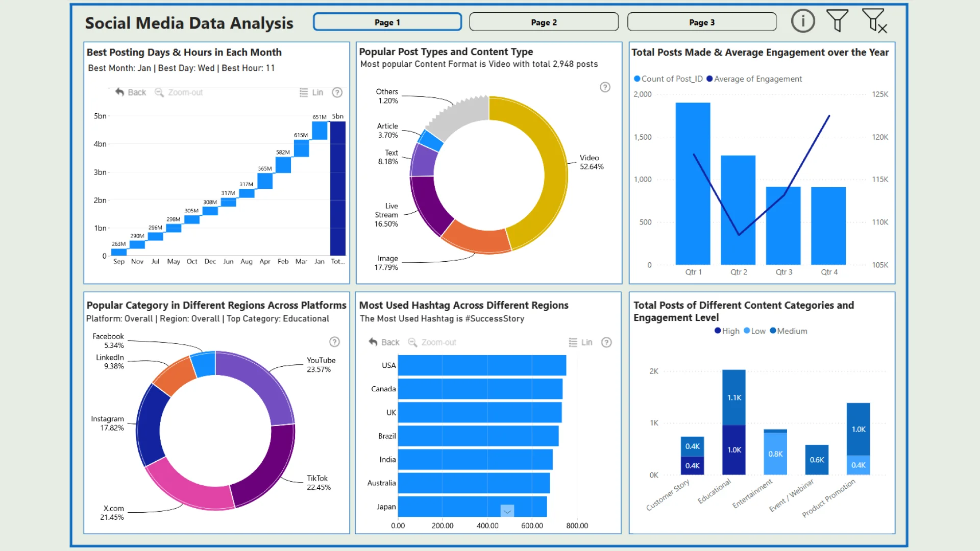
Task: Click Educational 1.1K stacked bar segment
Action: pyautogui.click(x=734, y=397)
